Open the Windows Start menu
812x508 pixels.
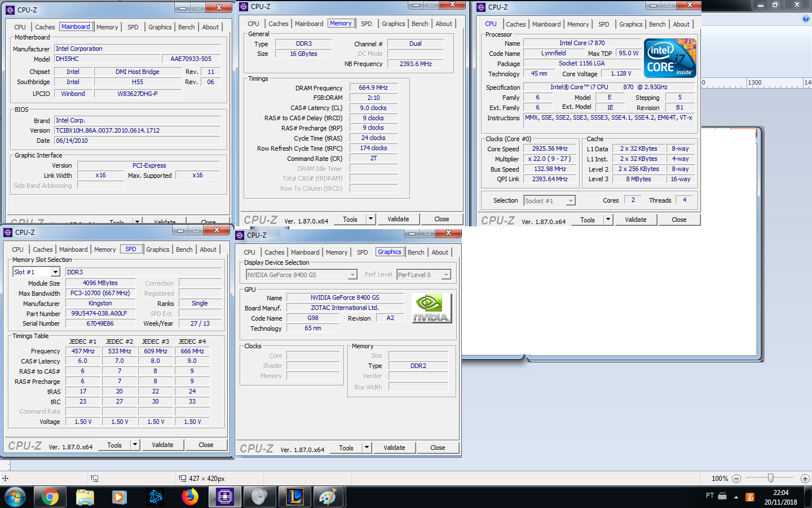click(x=15, y=497)
